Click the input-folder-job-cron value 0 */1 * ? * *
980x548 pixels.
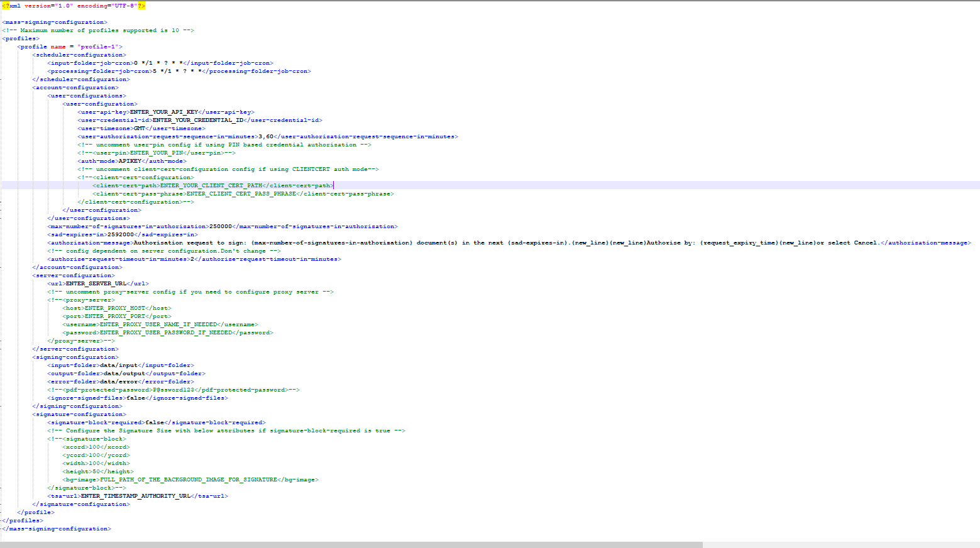coord(158,63)
